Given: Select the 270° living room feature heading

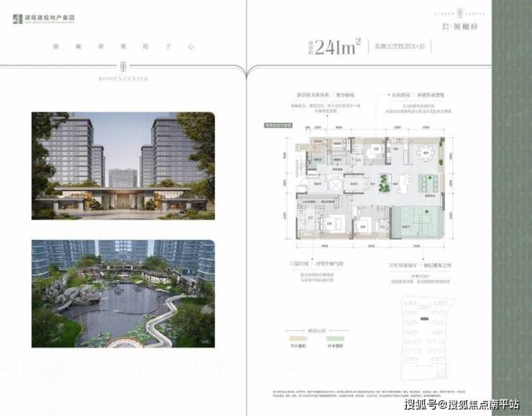Looking at the screenshot, I should 421,266.
